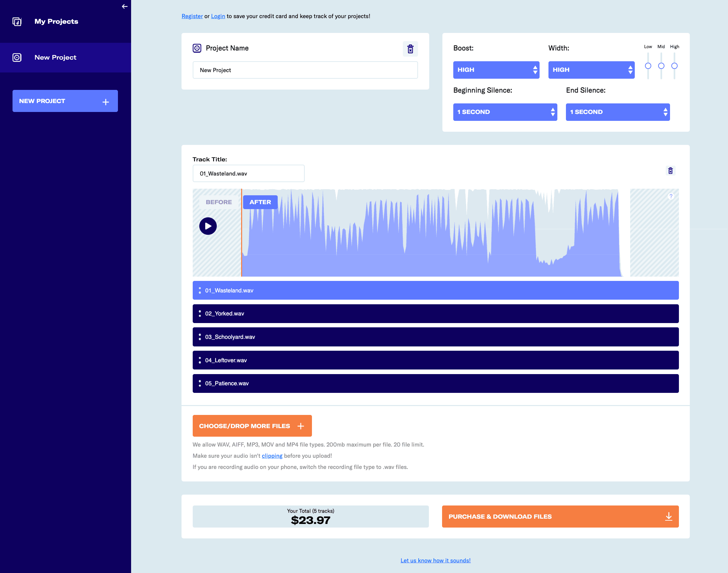Click the orange playhead marker on waveform
The height and width of the screenshot is (573, 728).
coord(241,233)
